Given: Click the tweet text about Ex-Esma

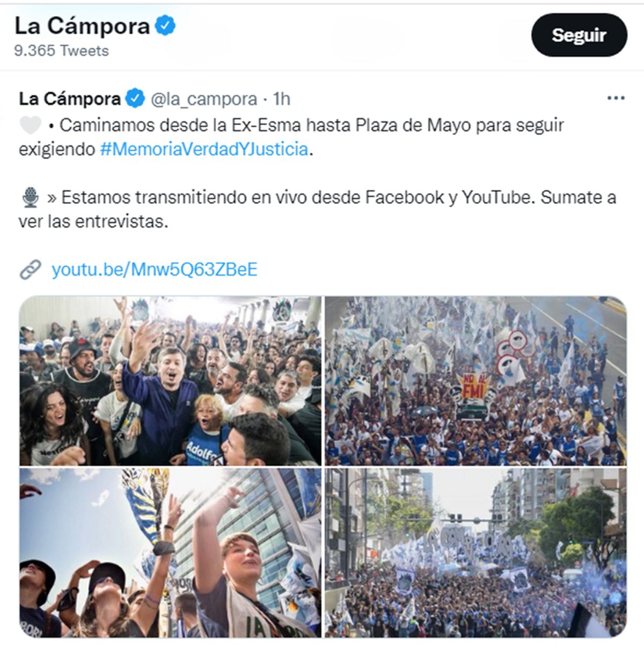Looking at the screenshot, I should click(291, 137).
